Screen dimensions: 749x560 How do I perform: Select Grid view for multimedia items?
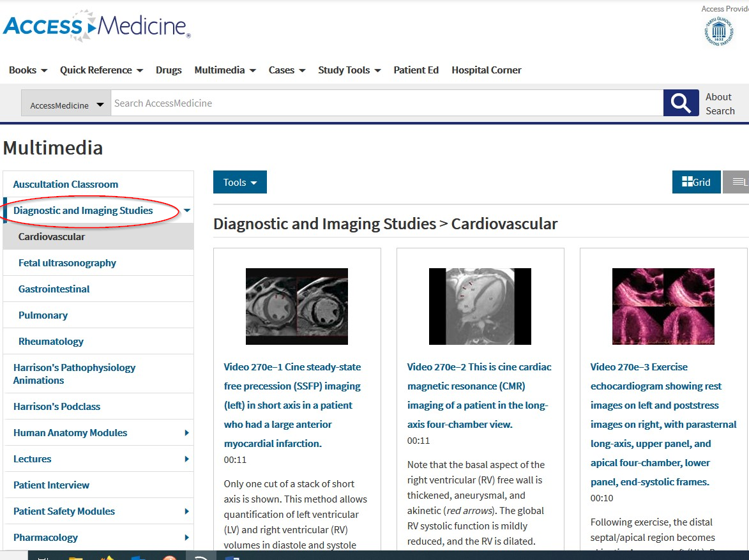696,182
